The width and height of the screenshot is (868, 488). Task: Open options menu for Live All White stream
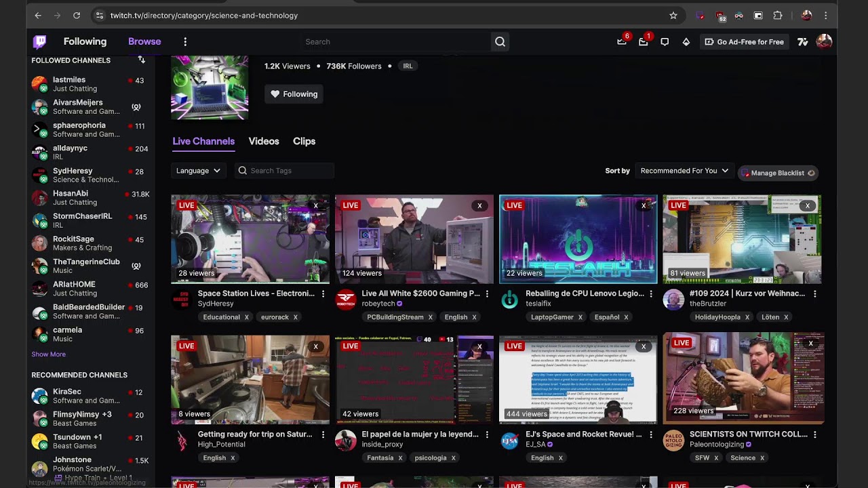[487, 293]
